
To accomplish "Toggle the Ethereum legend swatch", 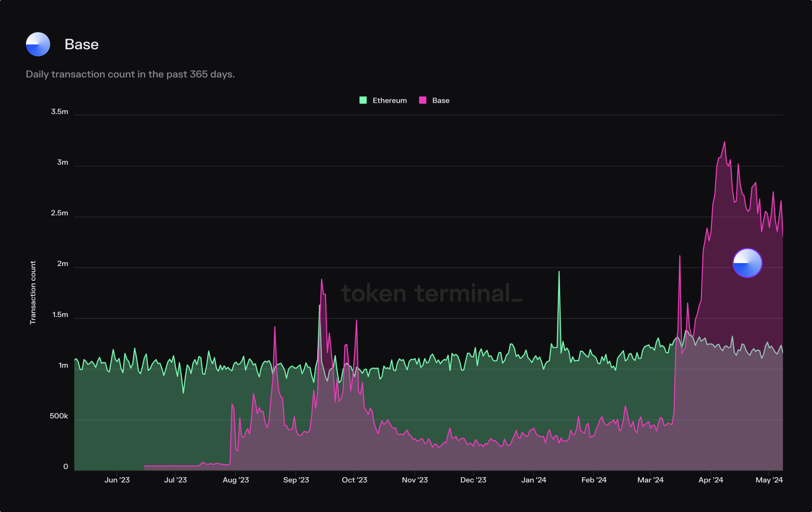I will pyautogui.click(x=363, y=100).
